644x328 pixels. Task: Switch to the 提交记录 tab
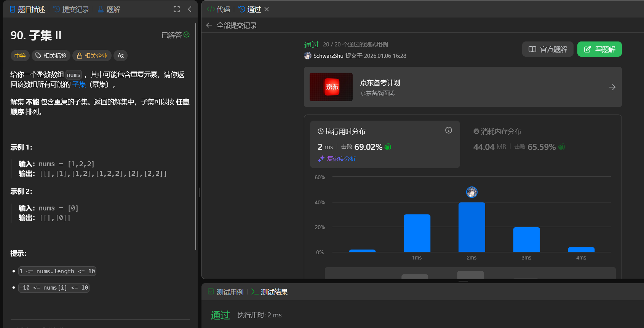pos(71,10)
